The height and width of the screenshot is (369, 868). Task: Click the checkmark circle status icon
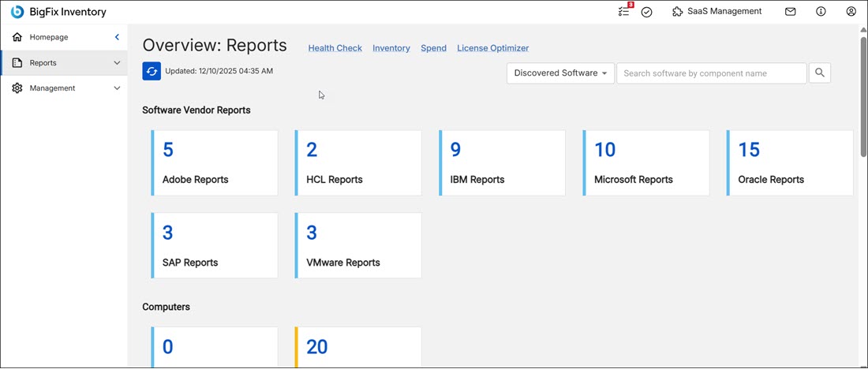(646, 12)
